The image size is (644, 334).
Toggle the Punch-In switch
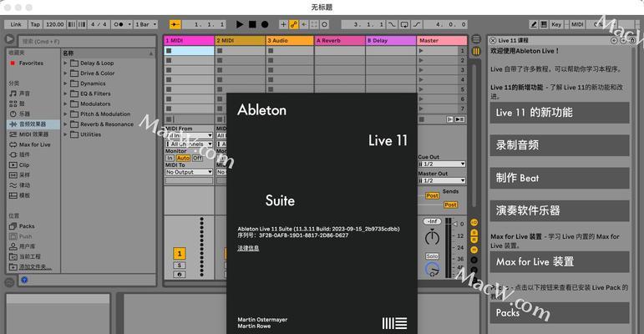(393, 25)
